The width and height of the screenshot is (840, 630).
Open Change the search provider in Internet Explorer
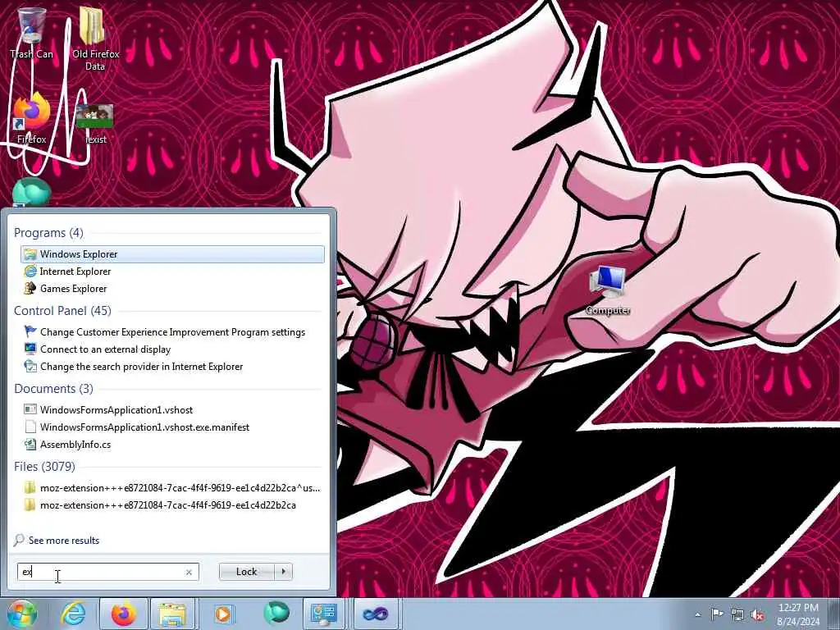pos(172,367)
